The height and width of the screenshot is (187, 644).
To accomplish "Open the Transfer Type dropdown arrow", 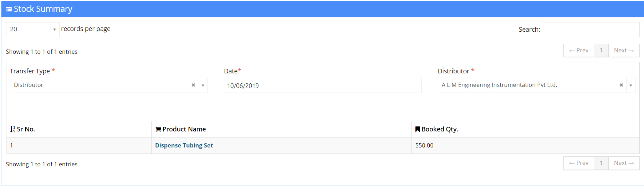I will 203,85.
